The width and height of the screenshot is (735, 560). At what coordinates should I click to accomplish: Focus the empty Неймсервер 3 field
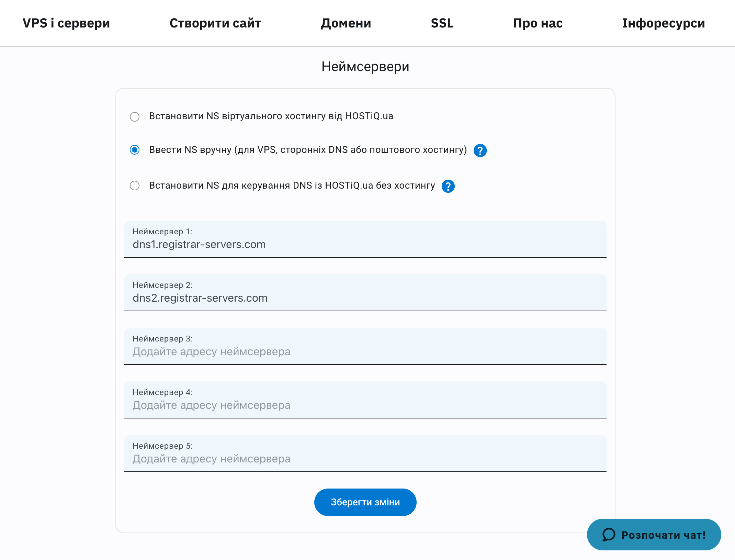coord(365,351)
